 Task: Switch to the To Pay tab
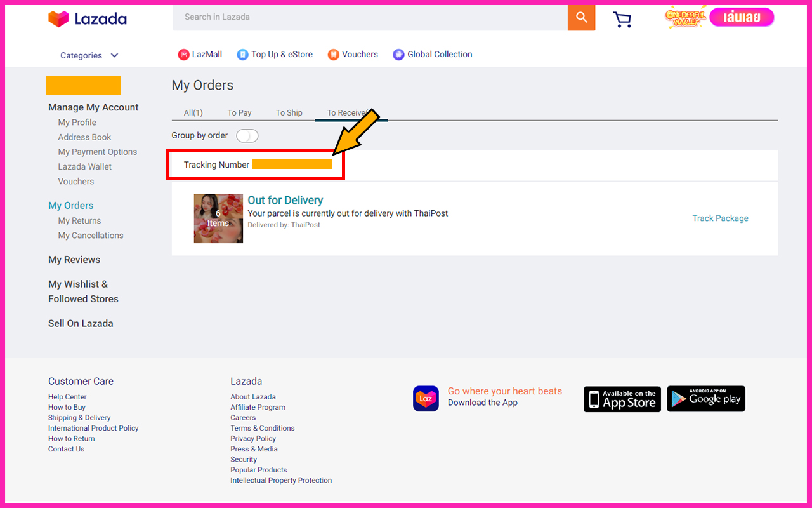tap(239, 113)
